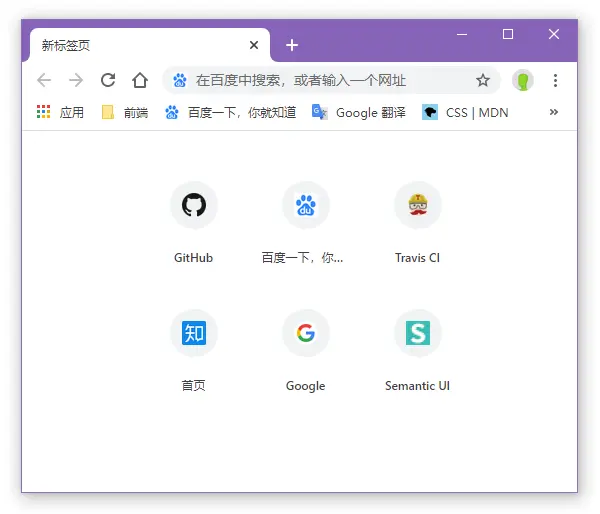
Task: Open the 前端 bookmarks folder
Action: [x=125, y=113]
